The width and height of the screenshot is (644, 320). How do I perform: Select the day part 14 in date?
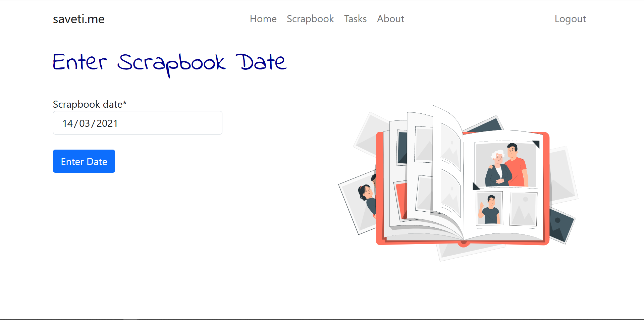pos(67,123)
